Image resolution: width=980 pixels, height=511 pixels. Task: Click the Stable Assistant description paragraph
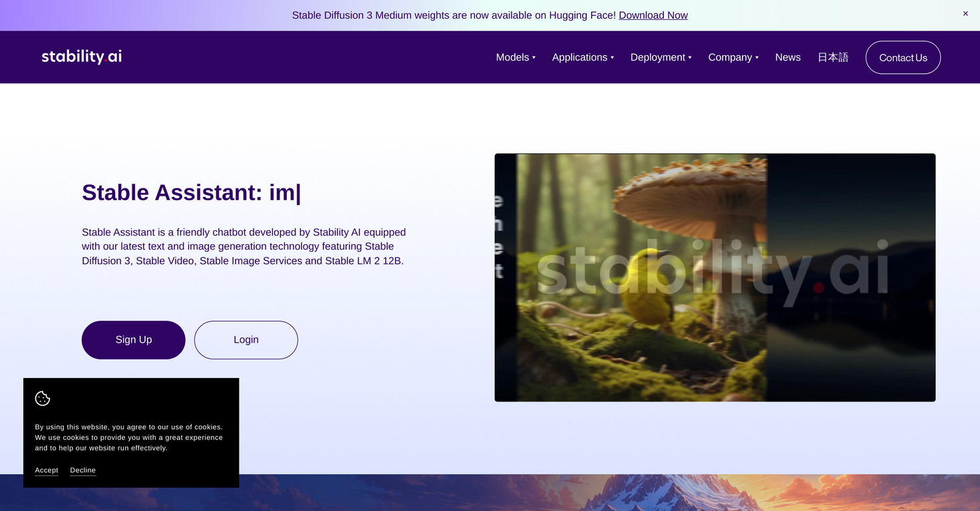pyautogui.click(x=244, y=246)
